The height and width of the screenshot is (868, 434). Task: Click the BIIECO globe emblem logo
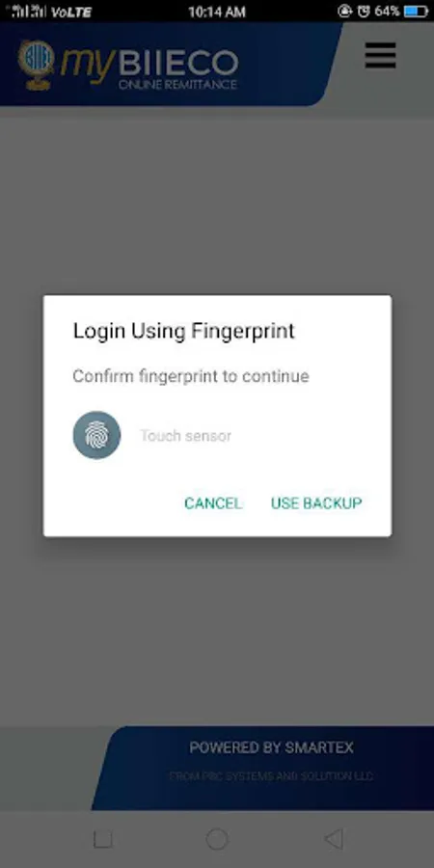pyautogui.click(x=37, y=65)
